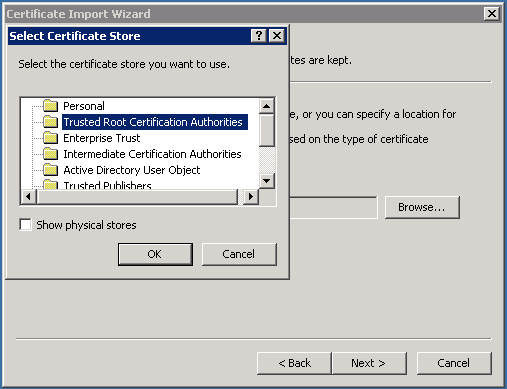Close the Select Certificate Store dialog
507x389 pixels.
pyautogui.click(x=277, y=35)
